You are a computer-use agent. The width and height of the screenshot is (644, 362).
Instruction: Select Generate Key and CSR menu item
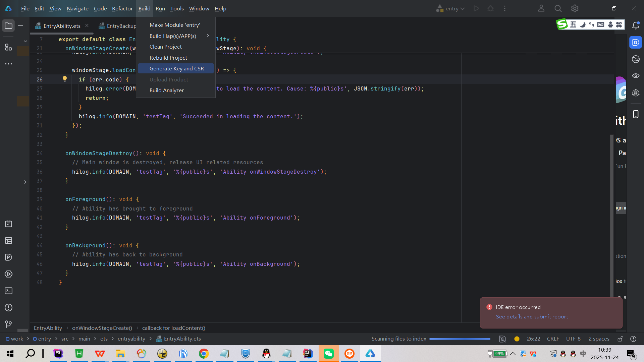click(x=176, y=68)
